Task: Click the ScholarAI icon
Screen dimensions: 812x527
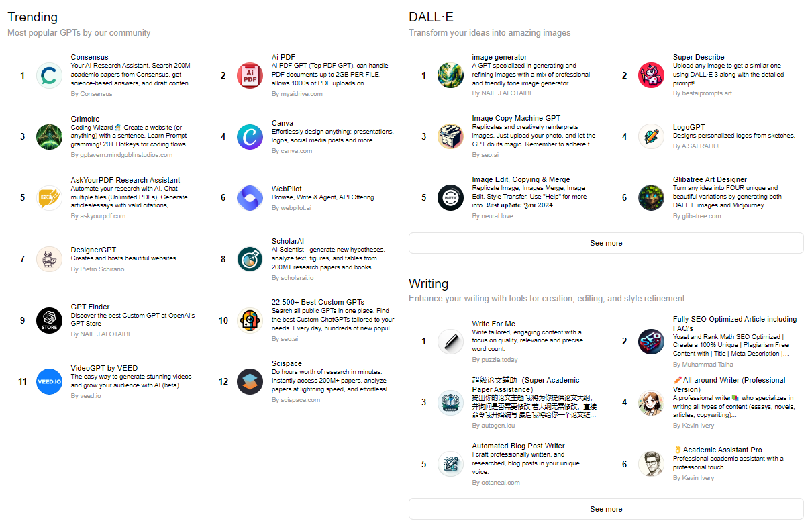Action: (250, 259)
